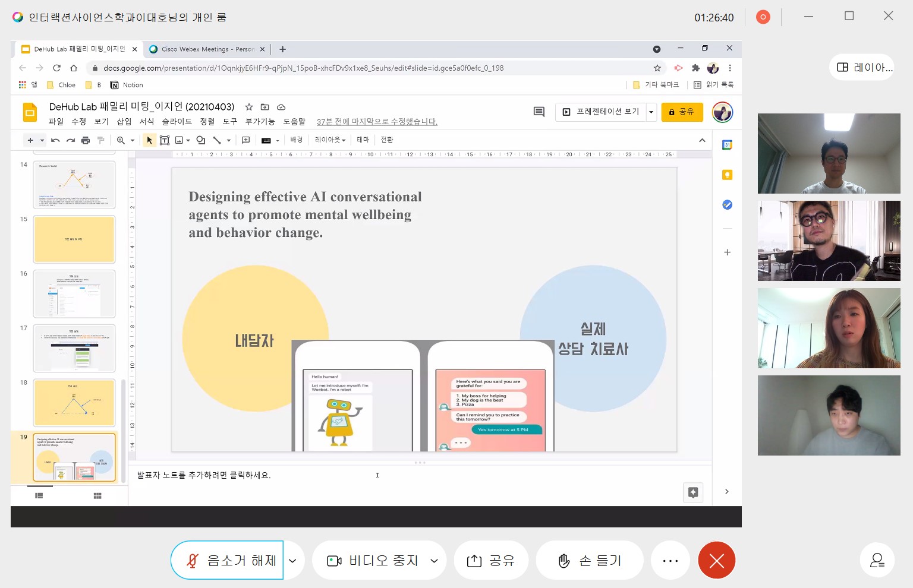This screenshot has width=913, height=588.
Task: Expand audio options arrow beside 음소거 해제
Action: click(x=293, y=560)
